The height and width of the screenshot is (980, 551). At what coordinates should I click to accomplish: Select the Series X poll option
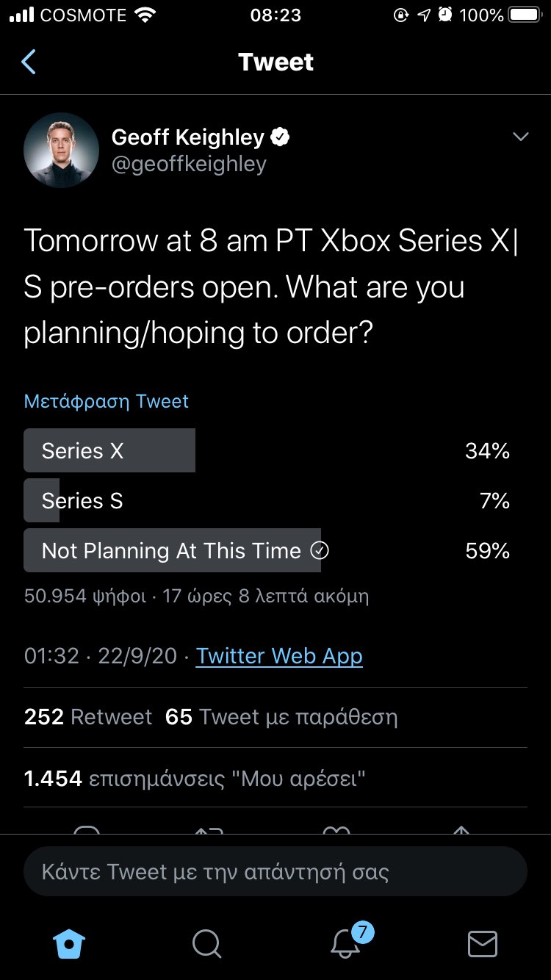coord(267,450)
